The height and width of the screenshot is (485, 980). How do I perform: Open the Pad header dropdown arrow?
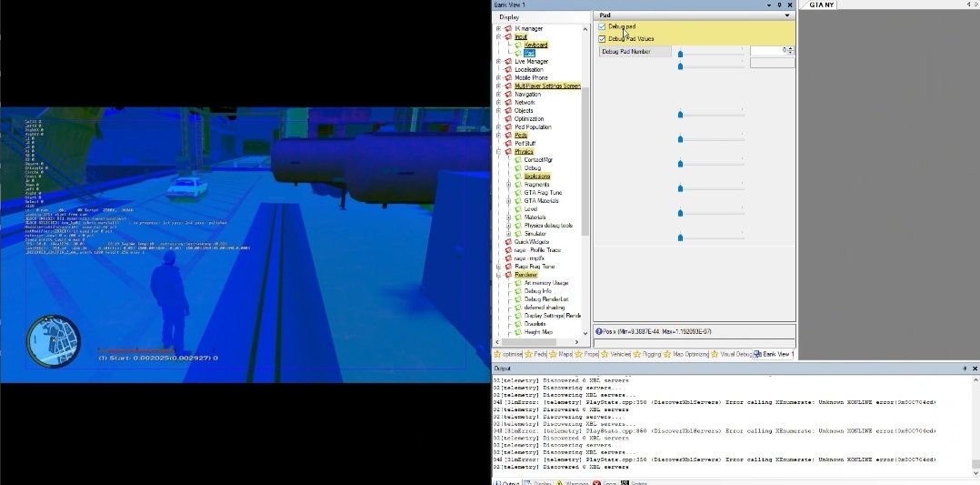(787, 15)
